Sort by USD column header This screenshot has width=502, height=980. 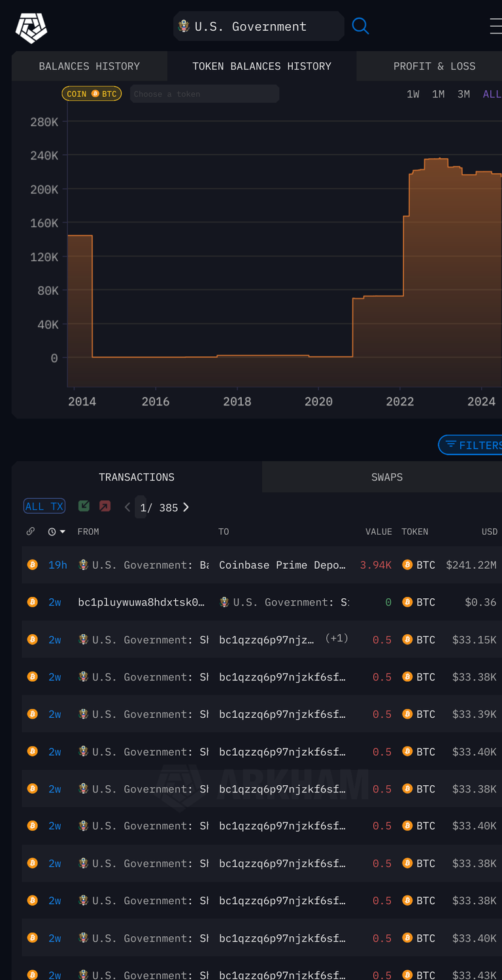490,532
